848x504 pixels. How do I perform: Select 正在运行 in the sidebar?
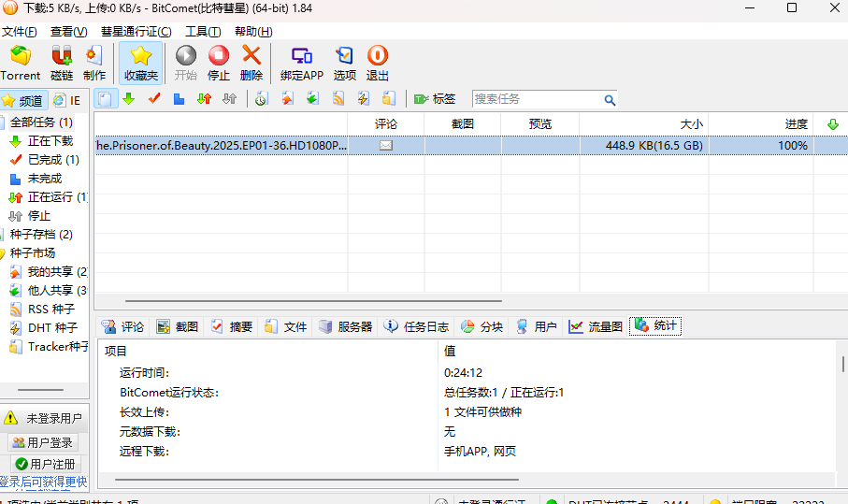[x=57, y=197]
